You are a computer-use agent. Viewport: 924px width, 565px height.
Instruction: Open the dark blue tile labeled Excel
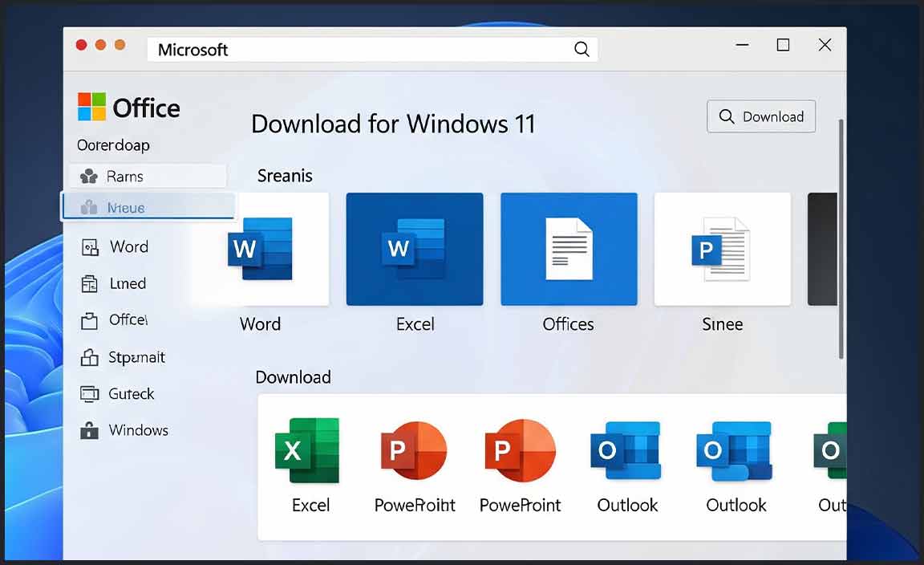[414, 249]
